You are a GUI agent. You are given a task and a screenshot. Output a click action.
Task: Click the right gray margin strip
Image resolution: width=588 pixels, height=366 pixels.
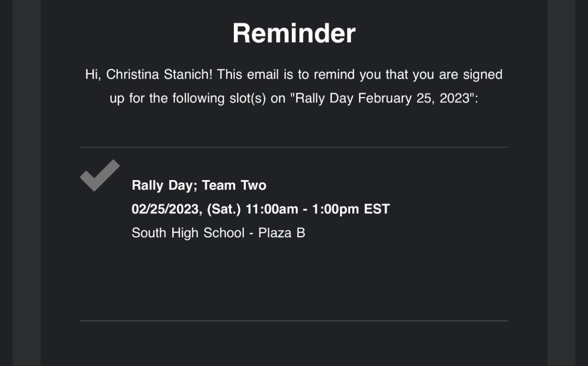561,184
